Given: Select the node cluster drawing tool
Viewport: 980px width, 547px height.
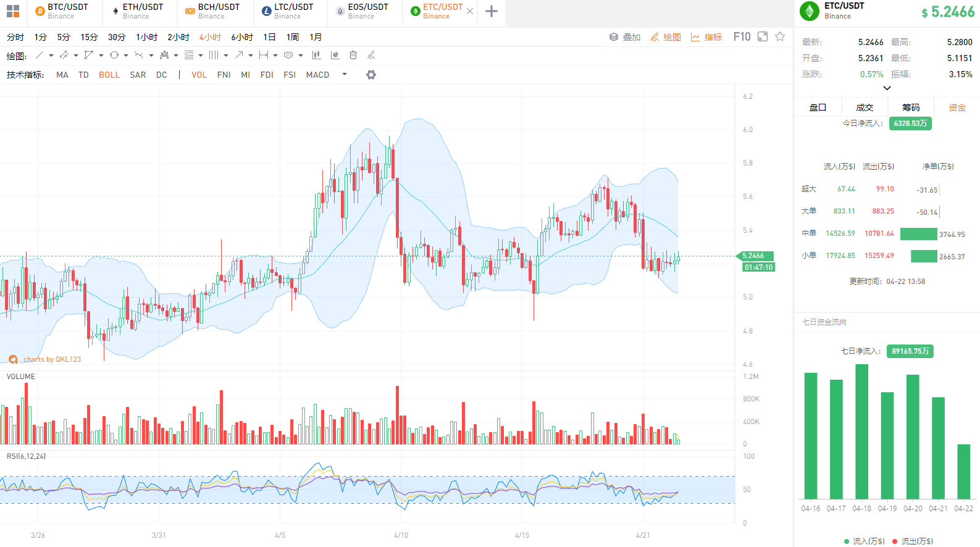Looking at the screenshot, I should 164,55.
